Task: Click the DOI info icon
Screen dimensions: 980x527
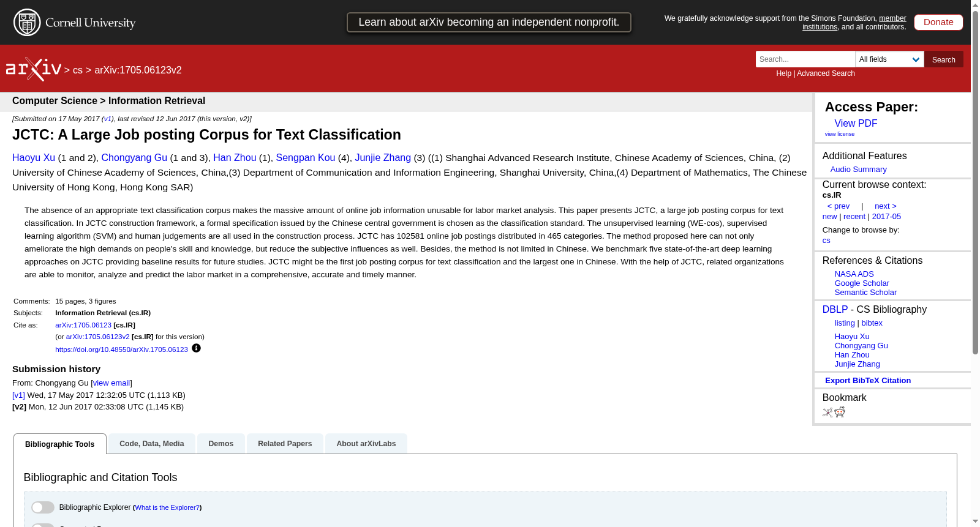Action: point(196,348)
